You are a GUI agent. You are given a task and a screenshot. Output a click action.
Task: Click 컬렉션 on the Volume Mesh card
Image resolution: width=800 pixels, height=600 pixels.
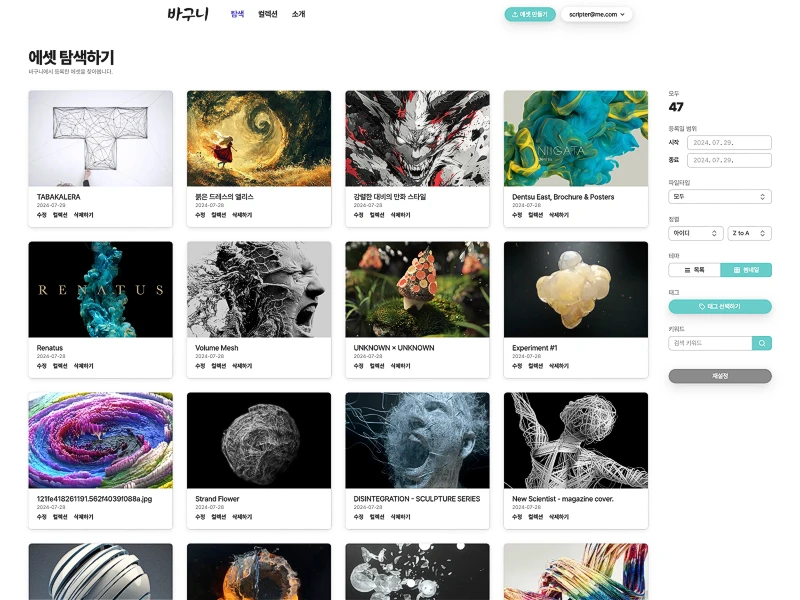pyautogui.click(x=219, y=366)
